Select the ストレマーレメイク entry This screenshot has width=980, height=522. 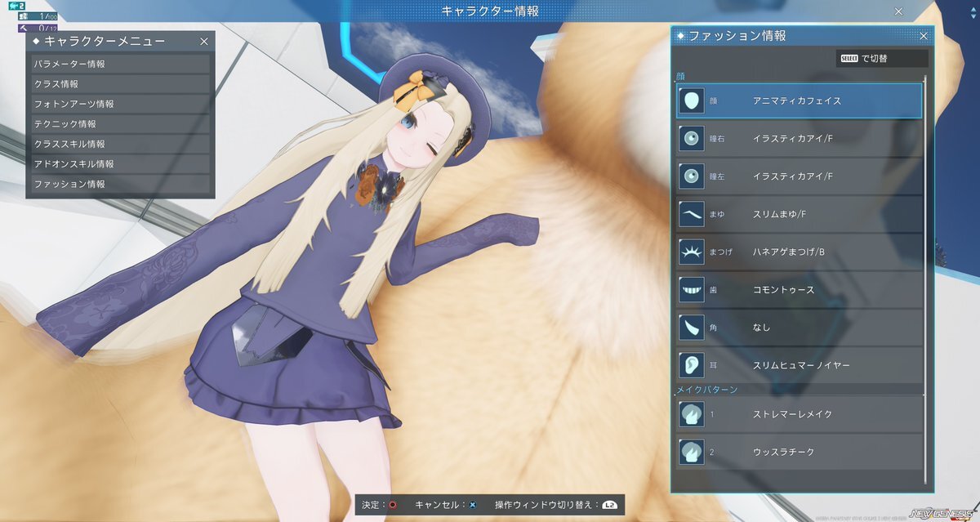pyautogui.click(x=799, y=414)
